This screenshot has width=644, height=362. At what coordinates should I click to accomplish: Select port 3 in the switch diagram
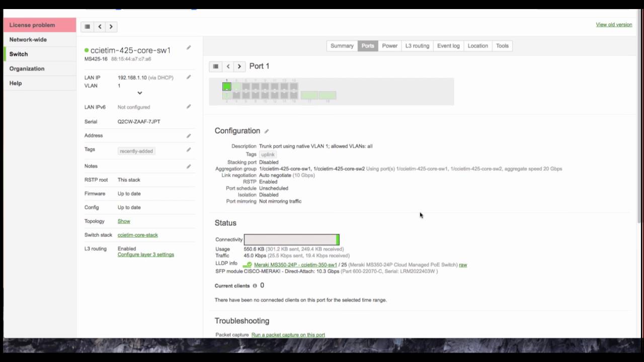[x=236, y=86]
